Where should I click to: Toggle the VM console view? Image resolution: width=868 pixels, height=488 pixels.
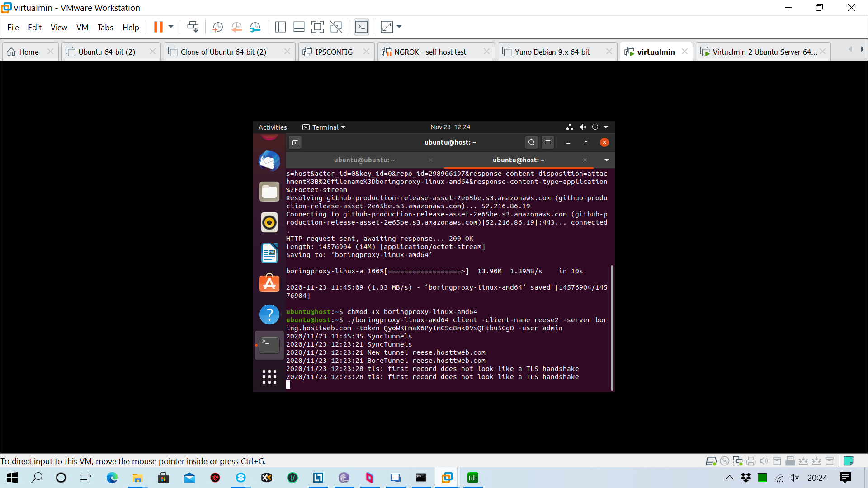click(x=361, y=27)
